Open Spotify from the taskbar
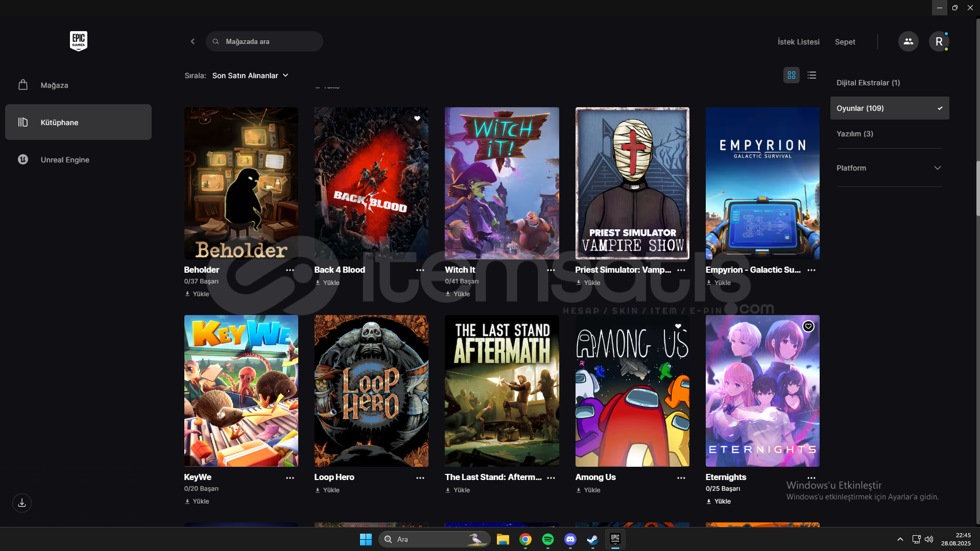This screenshot has width=980, height=551. (x=547, y=539)
